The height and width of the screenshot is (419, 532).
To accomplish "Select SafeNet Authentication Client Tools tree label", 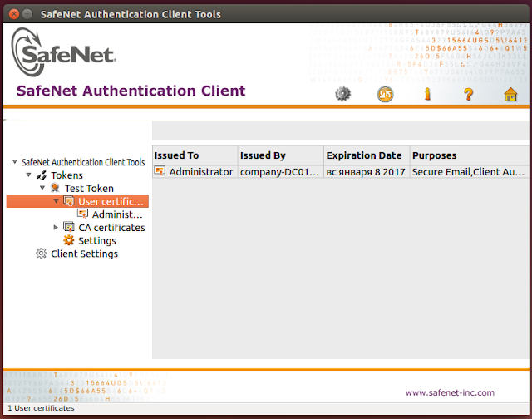I will pyautogui.click(x=83, y=162).
